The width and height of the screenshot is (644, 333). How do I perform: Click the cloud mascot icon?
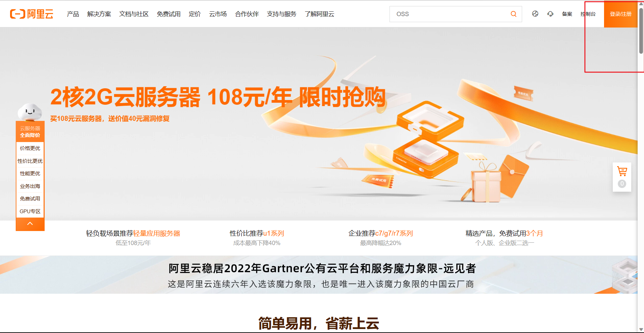pyautogui.click(x=30, y=112)
